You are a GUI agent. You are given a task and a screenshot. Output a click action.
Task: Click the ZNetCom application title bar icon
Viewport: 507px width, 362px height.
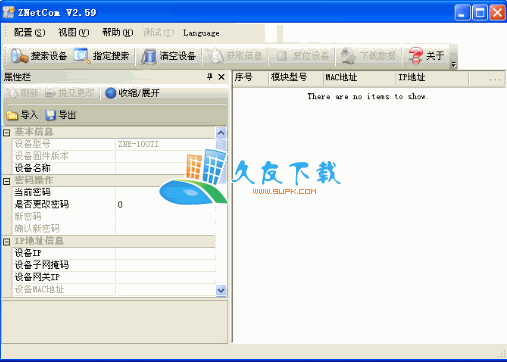pos(8,12)
